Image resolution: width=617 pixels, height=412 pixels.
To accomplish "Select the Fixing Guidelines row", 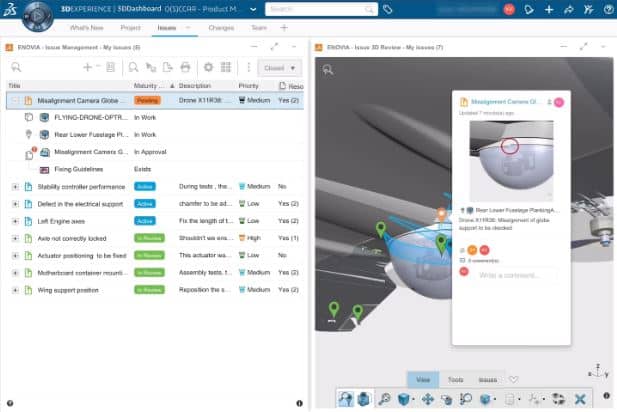I will click(x=155, y=169).
